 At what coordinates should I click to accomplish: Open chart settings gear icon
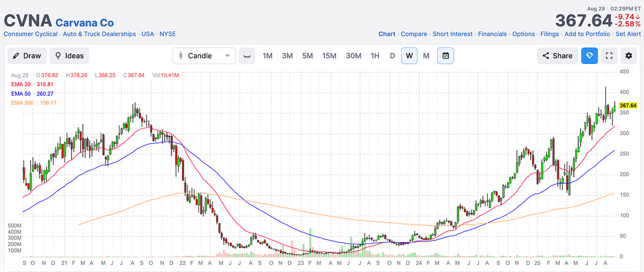click(x=628, y=56)
